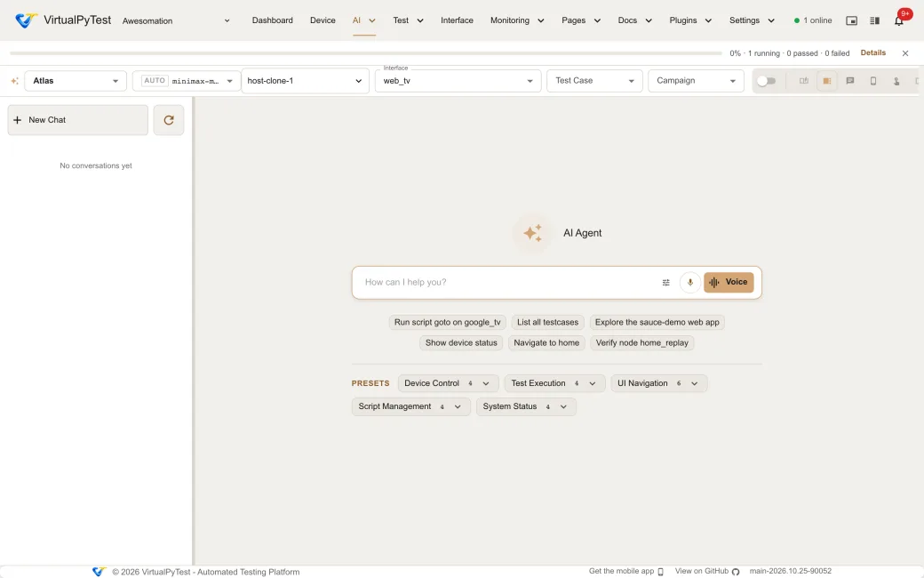This screenshot has width=924, height=578.
Task: Click the 'List all testcases' suggestion
Action: pos(547,323)
